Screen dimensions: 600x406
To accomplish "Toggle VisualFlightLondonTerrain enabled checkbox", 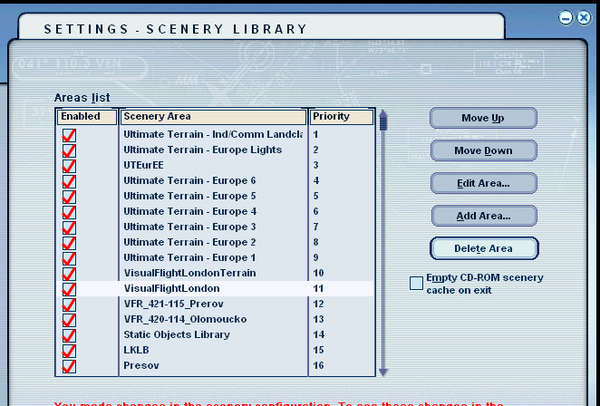I will (69, 274).
